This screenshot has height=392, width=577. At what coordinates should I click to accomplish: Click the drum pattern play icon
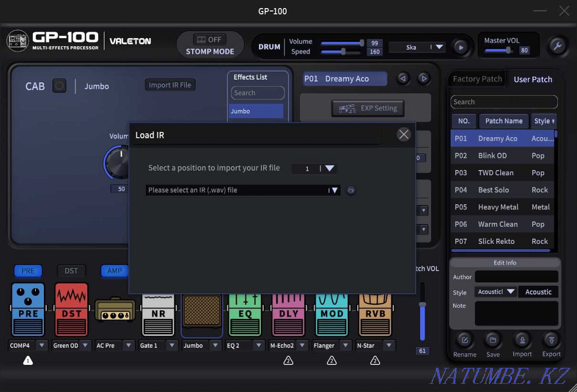pyautogui.click(x=462, y=47)
